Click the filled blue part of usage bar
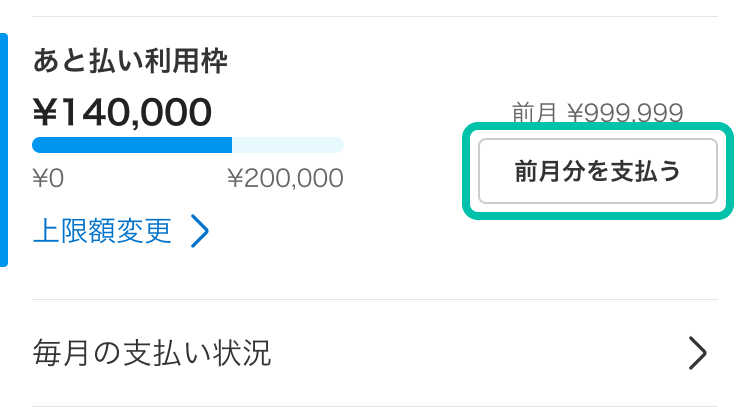 tap(132, 145)
